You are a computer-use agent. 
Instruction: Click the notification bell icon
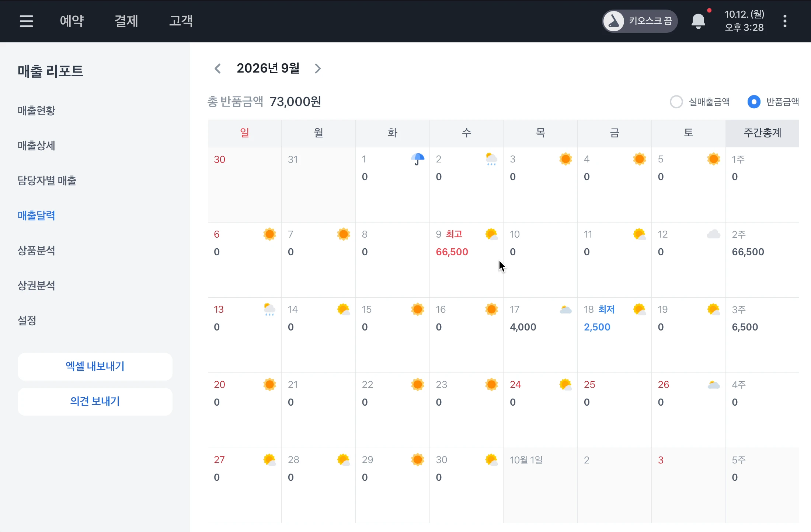click(x=698, y=21)
